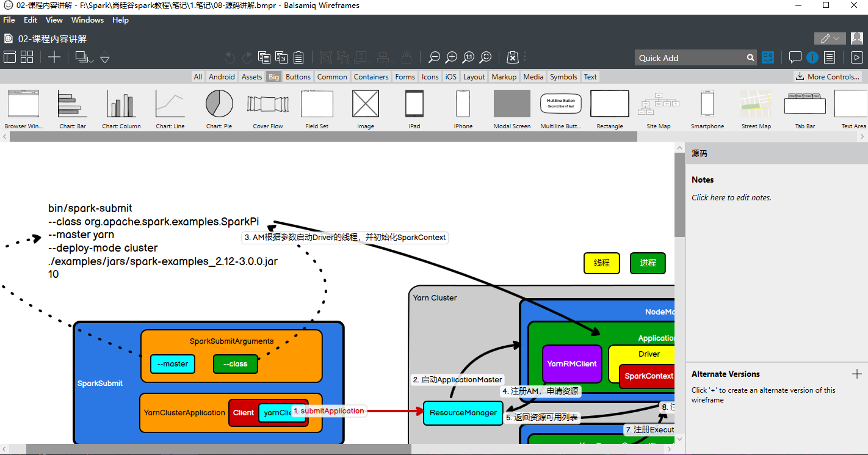Pick the Cover Flow control
This screenshot has width=868, height=455.
268,109
